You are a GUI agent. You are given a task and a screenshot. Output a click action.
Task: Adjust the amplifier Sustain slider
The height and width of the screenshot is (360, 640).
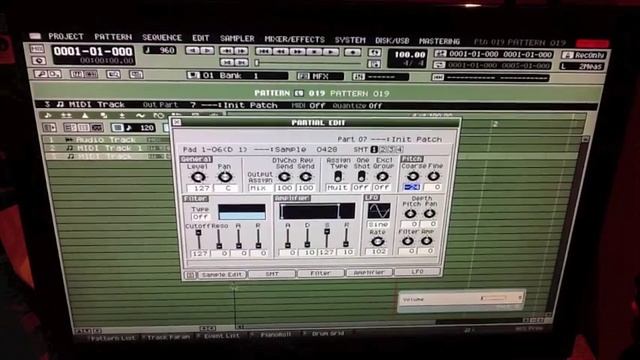[327, 238]
